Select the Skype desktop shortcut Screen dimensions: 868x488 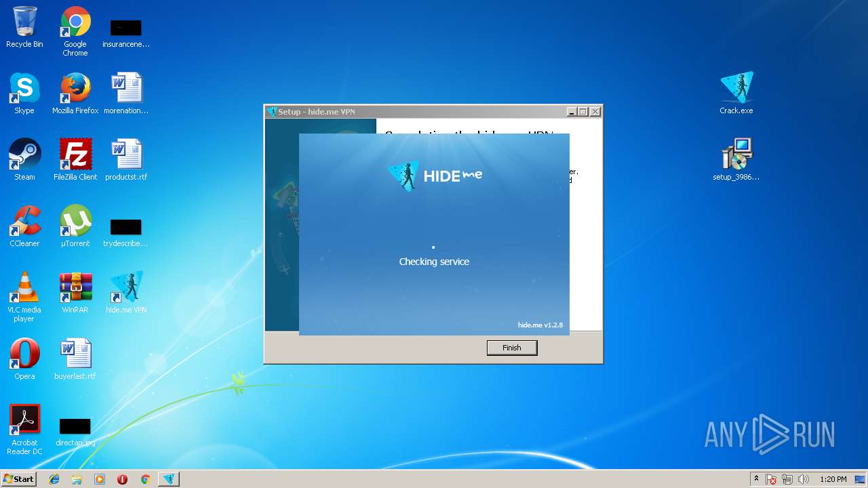(x=24, y=94)
